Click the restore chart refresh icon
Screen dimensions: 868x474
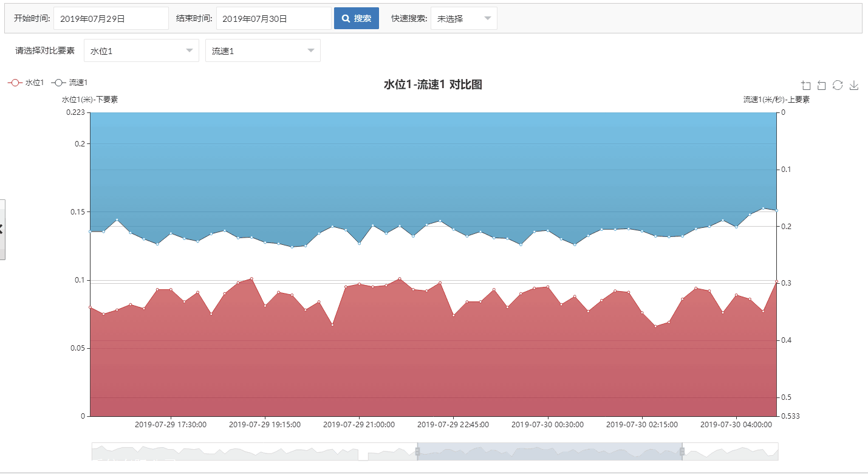point(838,86)
